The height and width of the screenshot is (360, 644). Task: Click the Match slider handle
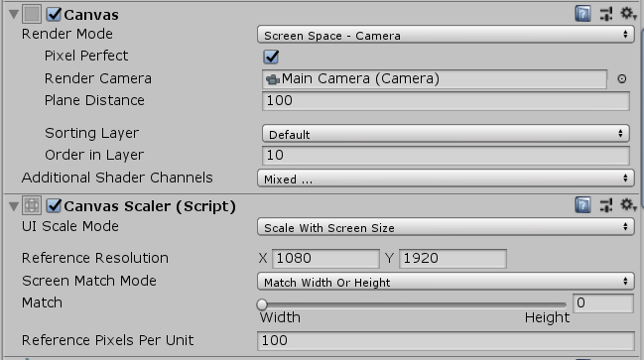point(262,304)
